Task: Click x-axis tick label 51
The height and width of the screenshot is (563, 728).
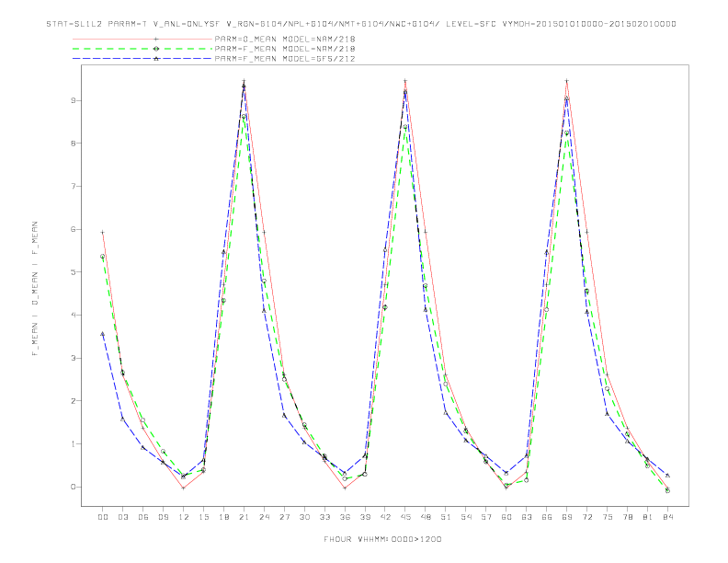Action: (x=446, y=517)
